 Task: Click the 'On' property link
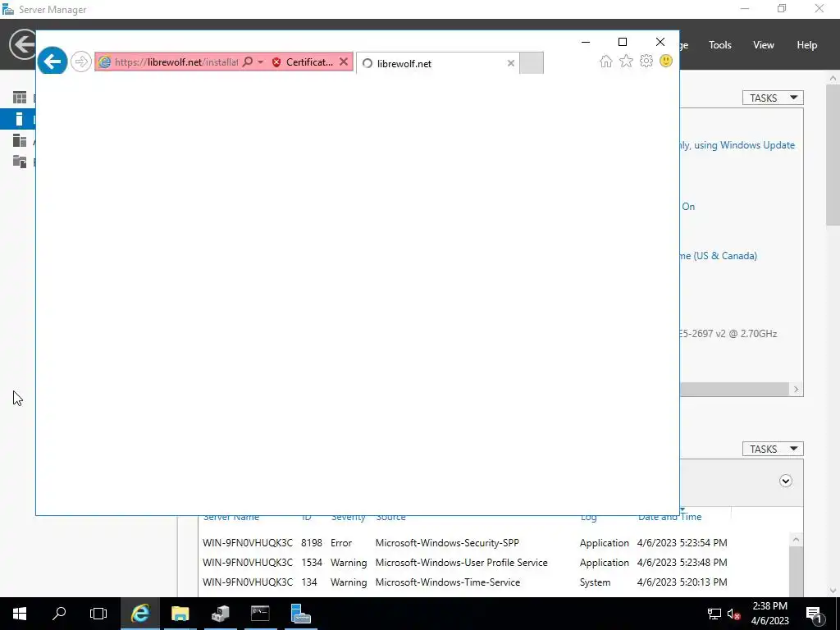(x=688, y=207)
